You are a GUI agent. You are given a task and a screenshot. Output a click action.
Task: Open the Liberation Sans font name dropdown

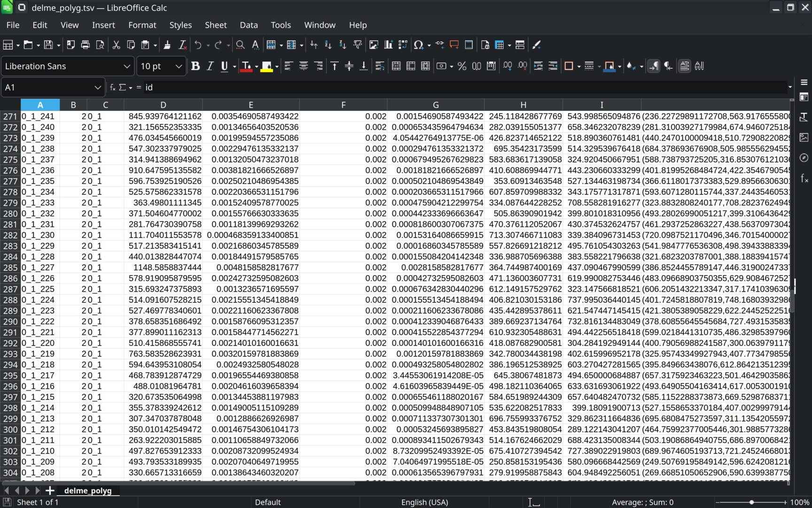pyautogui.click(x=127, y=66)
